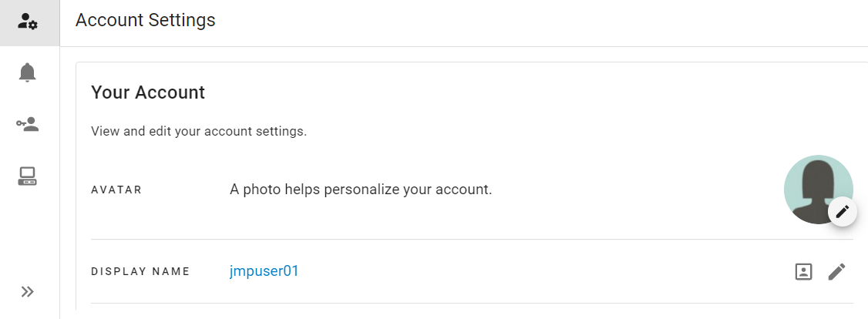
Task: Open the Account Settings sidebar section
Action: tap(28, 22)
